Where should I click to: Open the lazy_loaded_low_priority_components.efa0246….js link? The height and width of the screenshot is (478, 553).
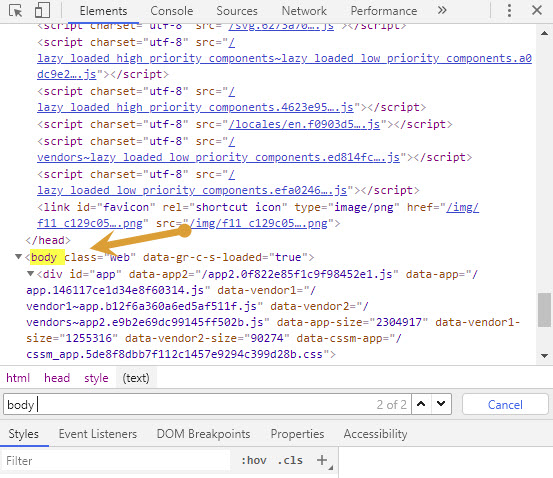[x=192, y=190]
